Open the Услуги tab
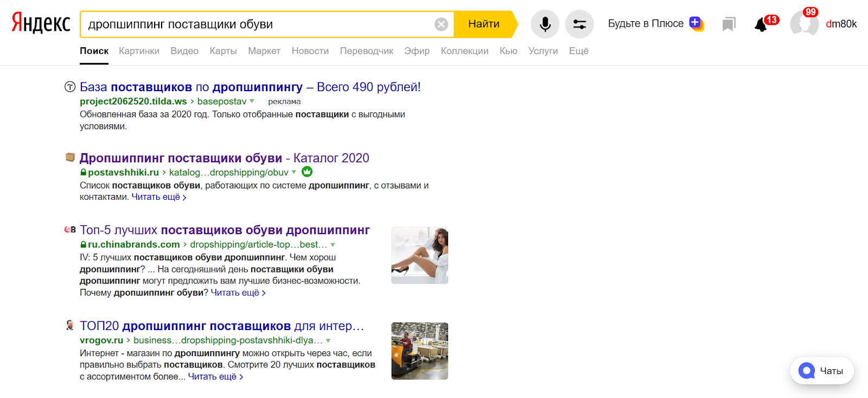 543,51
